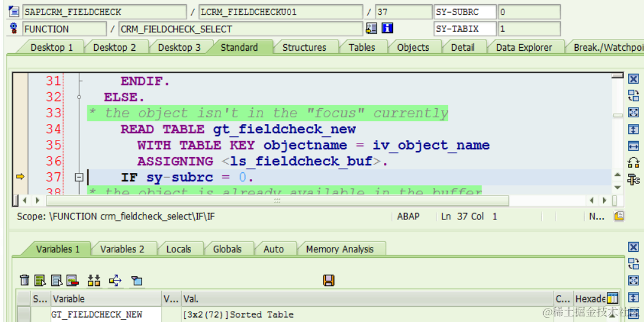
Task: Click the yellow notes icon in editor status bar
Action: coord(619,216)
